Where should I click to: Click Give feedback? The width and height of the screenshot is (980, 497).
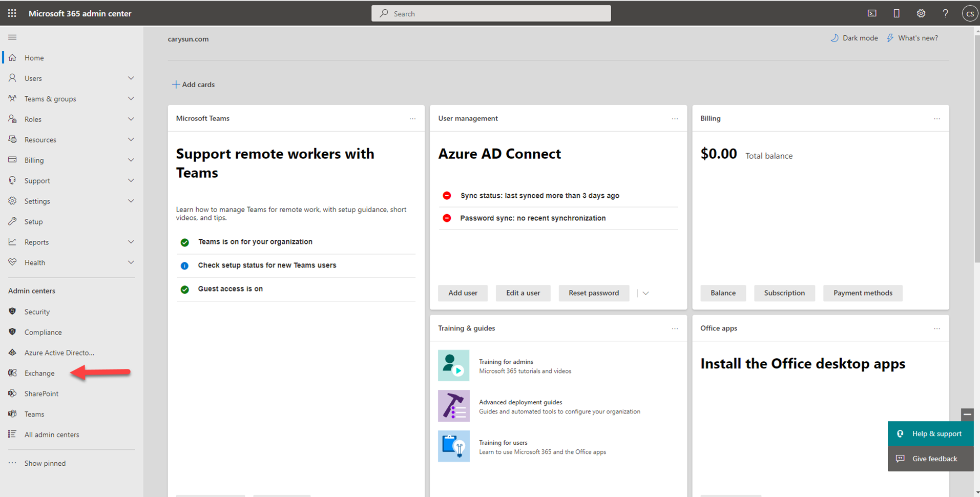coord(931,459)
